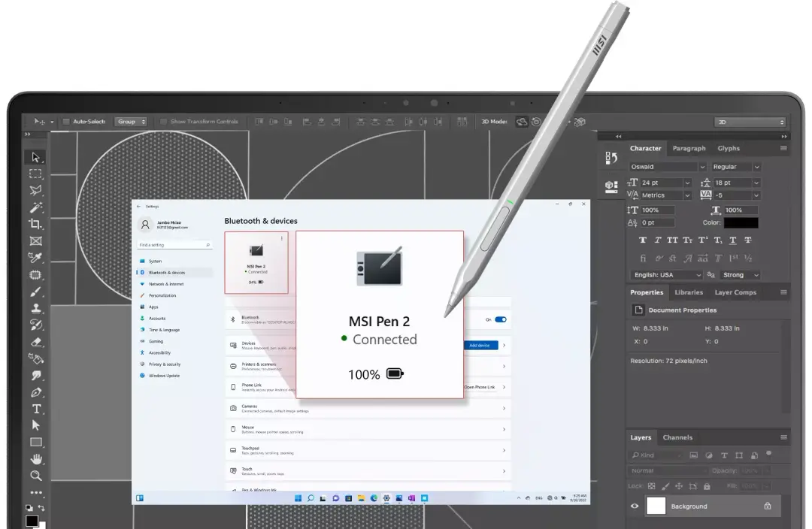Click the black text Color swatch
812x529 pixels.
tap(741, 223)
